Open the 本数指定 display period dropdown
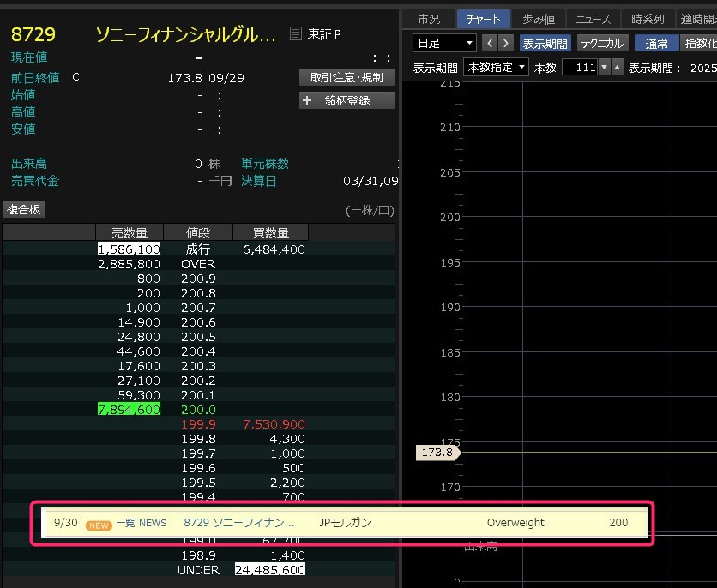 click(496, 67)
